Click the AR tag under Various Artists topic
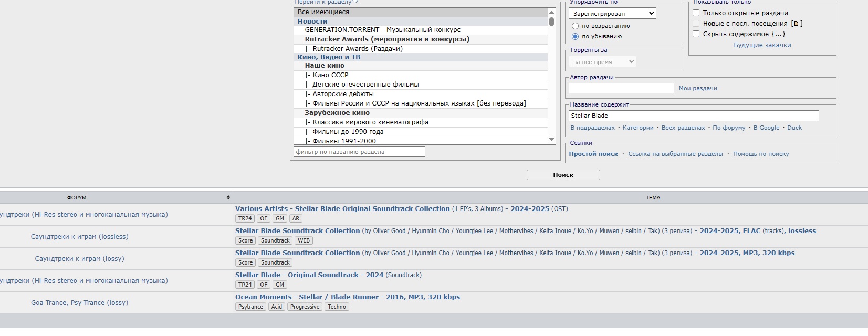The height and width of the screenshot is (336, 868). [296, 219]
